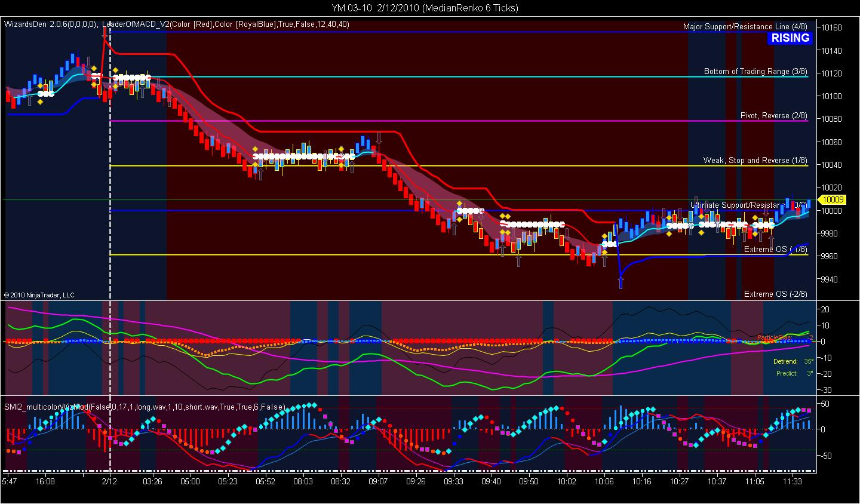Click the 10120 price axis label
This screenshot has width=860, height=504.
(x=831, y=74)
